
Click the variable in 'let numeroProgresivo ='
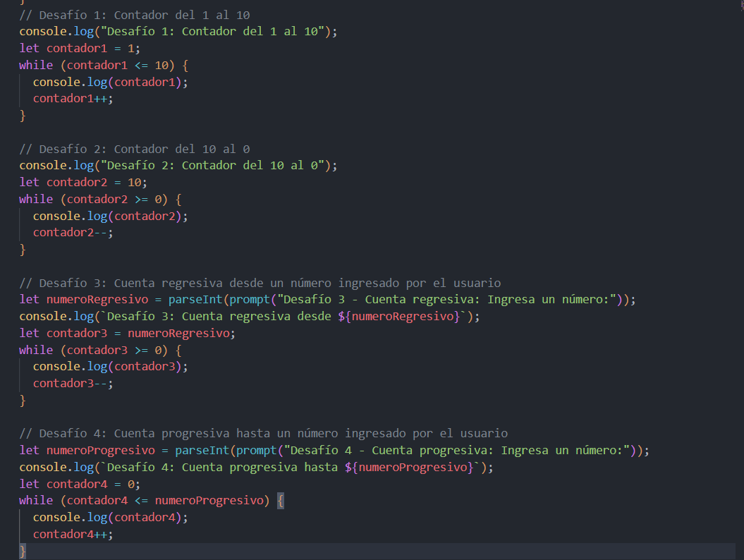101,451
